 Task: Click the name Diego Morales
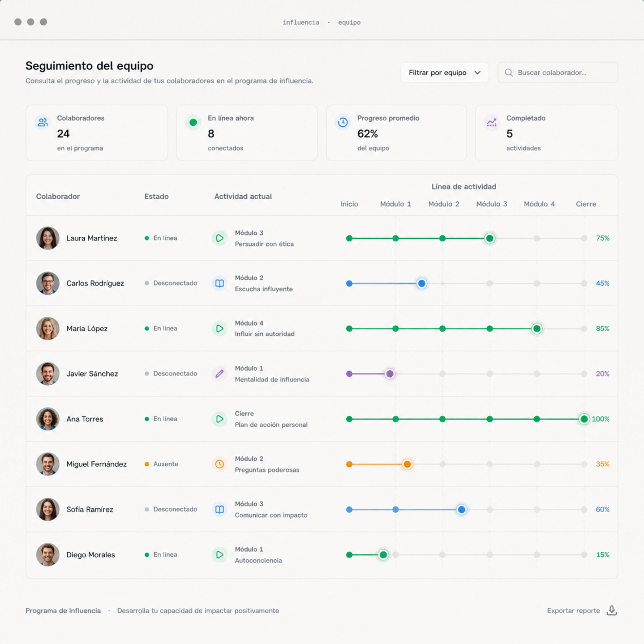click(91, 555)
